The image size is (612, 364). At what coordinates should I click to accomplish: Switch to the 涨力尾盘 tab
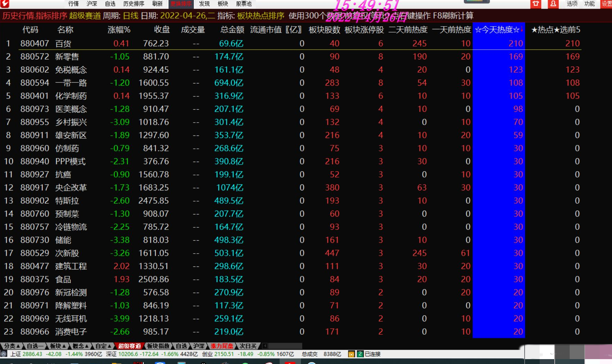click(222, 346)
